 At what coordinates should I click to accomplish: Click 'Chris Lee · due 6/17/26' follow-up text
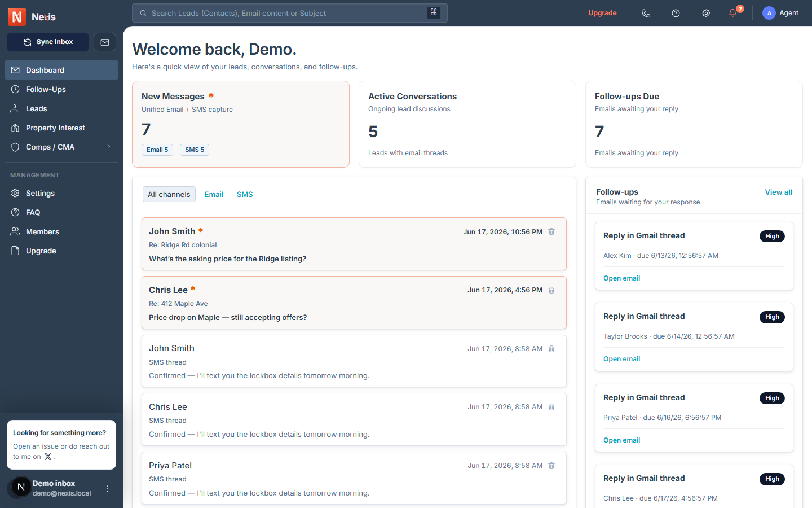tap(660, 498)
